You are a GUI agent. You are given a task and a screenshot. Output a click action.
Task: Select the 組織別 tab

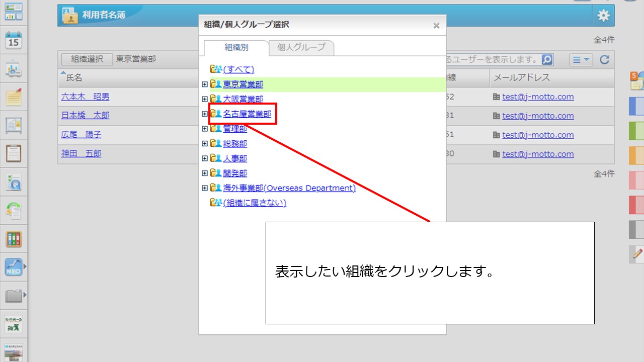pyautogui.click(x=236, y=48)
